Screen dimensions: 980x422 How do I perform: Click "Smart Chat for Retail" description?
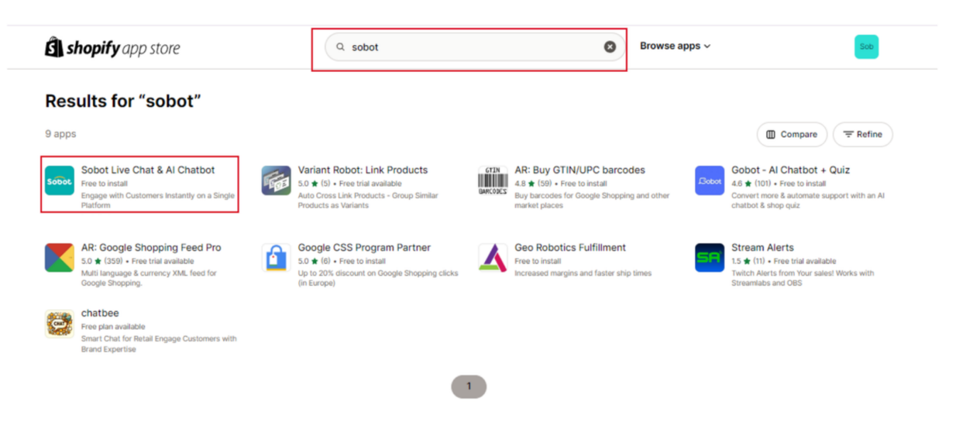(x=159, y=344)
